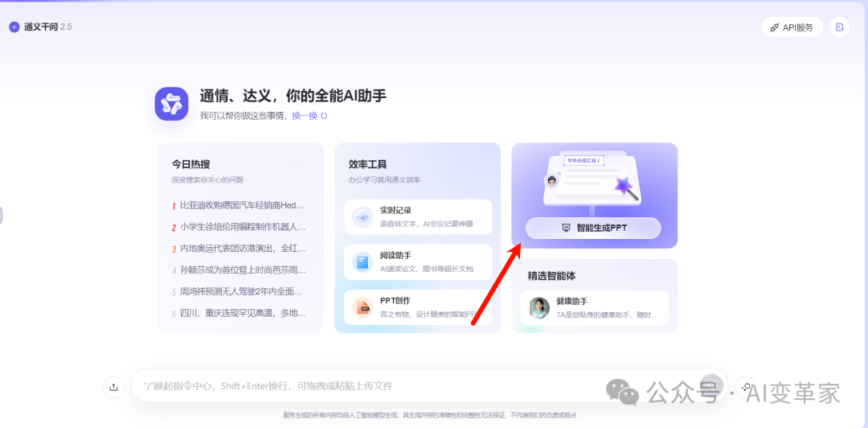868x428 pixels.
Task: Click the presentation icon inside 智能生成PPT
Action: [566, 228]
